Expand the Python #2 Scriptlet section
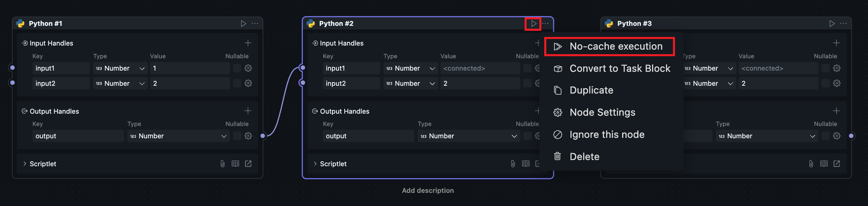 coord(315,164)
